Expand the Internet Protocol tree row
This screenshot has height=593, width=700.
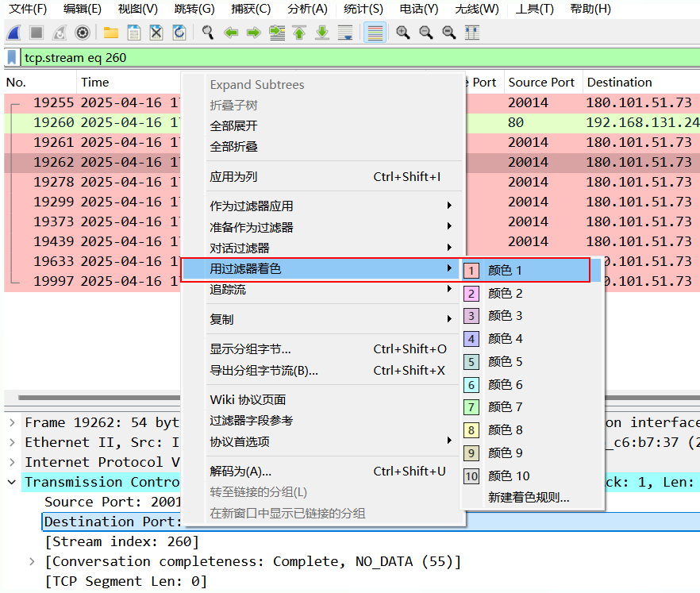[x=13, y=462]
